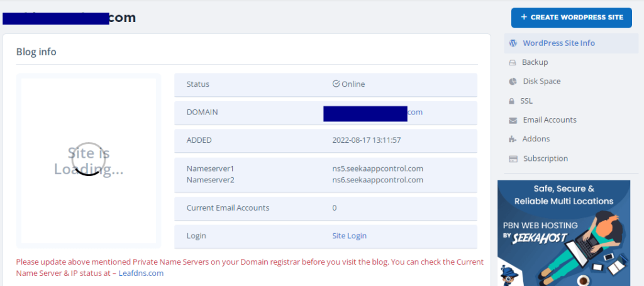Click the Online status check icon
Viewport: 644px width, 286px height.
point(336,84)
